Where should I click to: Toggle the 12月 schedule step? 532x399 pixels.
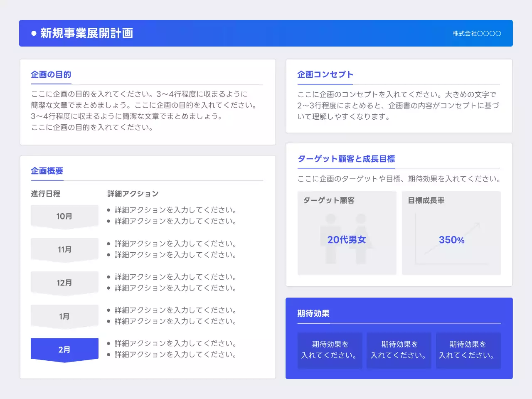(x=64, y=282)
